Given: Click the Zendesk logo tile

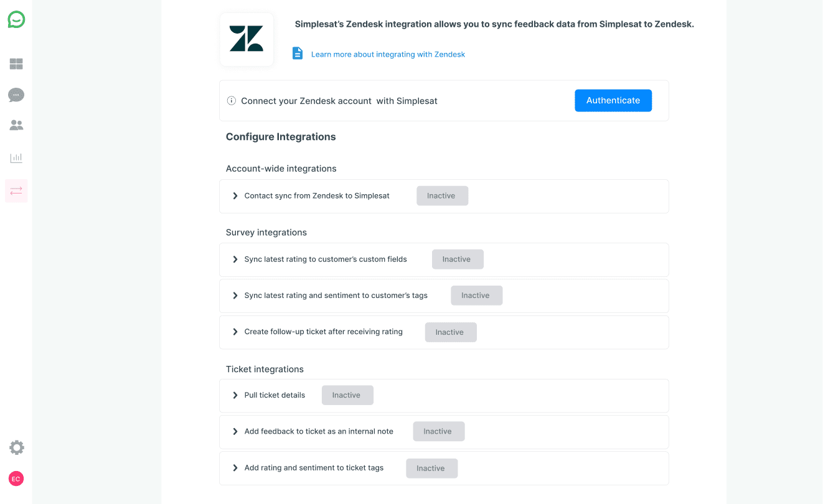Looking at the screenshot, I should pos(246,39).
